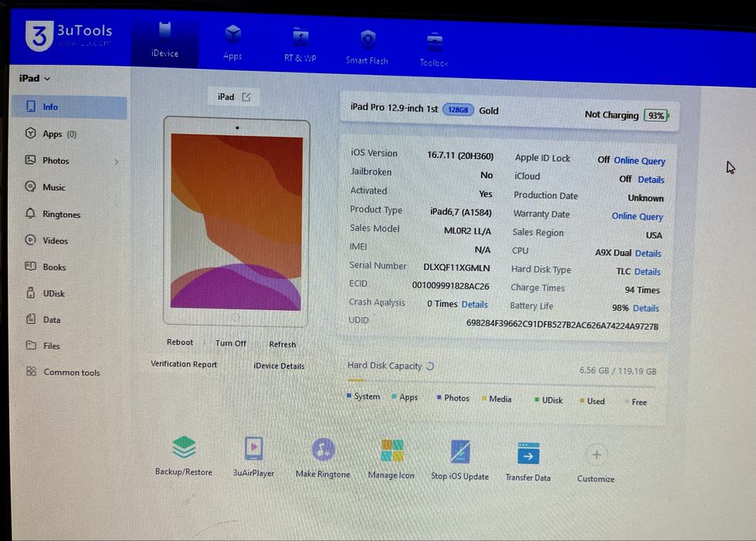Click the 6.56 GB / 119.19 GB text
Viewport: 756px width, 541px height.
pyautogui.click(x=618, y=371)
